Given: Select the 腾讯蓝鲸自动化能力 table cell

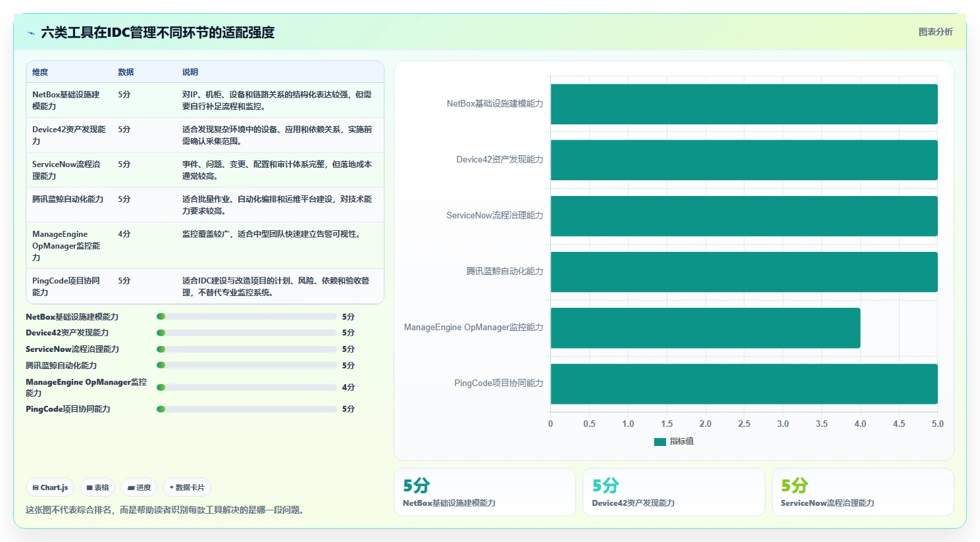Looking at the screenshot, I should pos(68,205).
